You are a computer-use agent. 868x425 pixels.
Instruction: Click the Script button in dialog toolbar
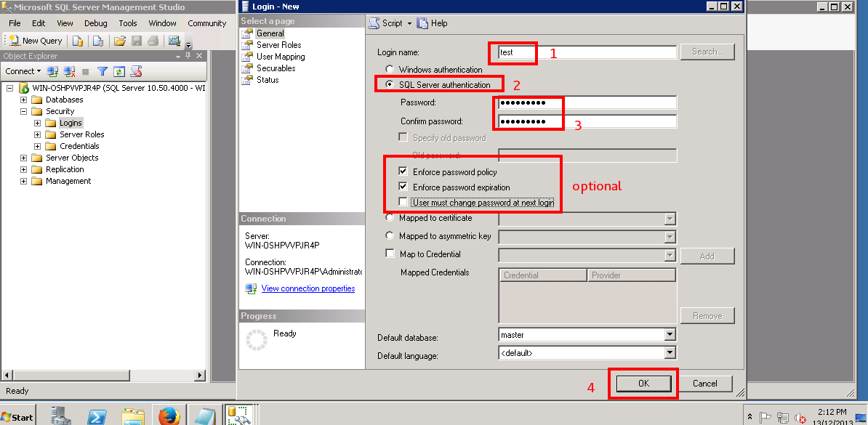tap(386, 23)
